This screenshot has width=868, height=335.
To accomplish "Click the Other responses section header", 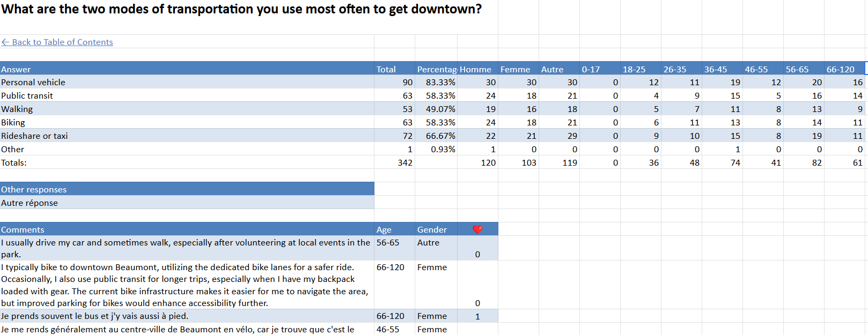I will (x=34, y=190).
